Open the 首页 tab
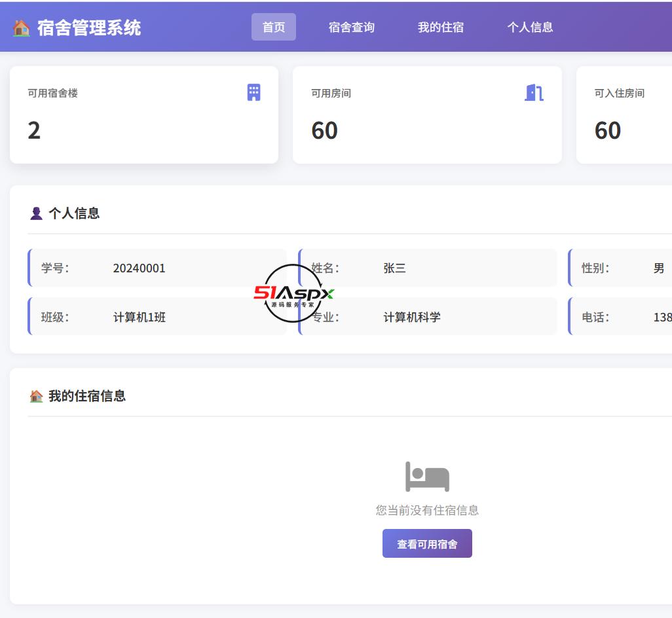The width and height of the screenshot is (672, 618). point(273,27)
